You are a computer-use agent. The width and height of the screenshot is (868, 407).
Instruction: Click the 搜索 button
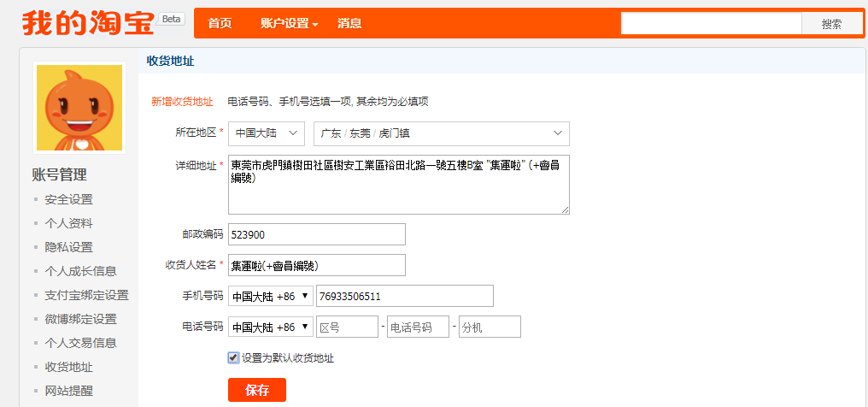tap(832, 24)
